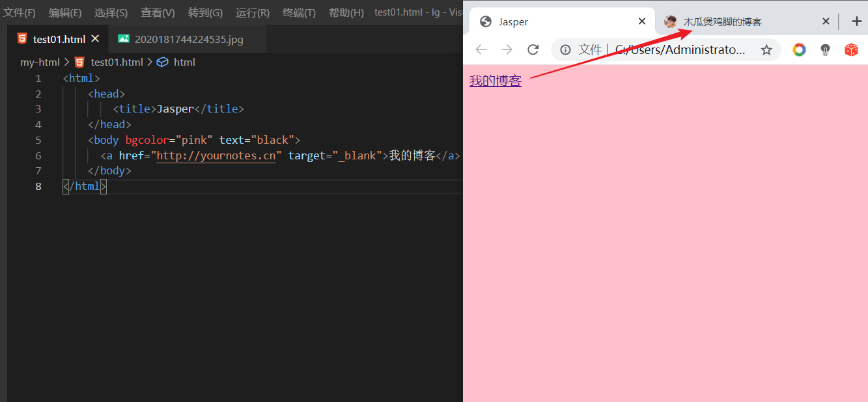Open the 文件(F) menu
868x402 pixels.
click(x=20, y=13)
